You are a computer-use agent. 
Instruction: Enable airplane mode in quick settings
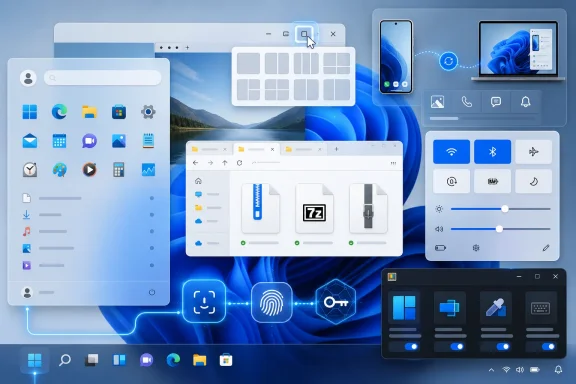click(533, 152)
